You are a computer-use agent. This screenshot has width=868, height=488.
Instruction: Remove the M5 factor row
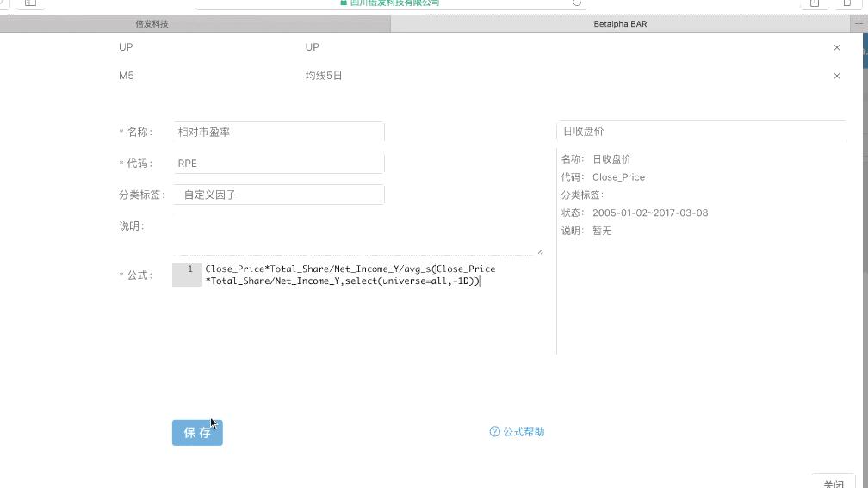(836, 76)
